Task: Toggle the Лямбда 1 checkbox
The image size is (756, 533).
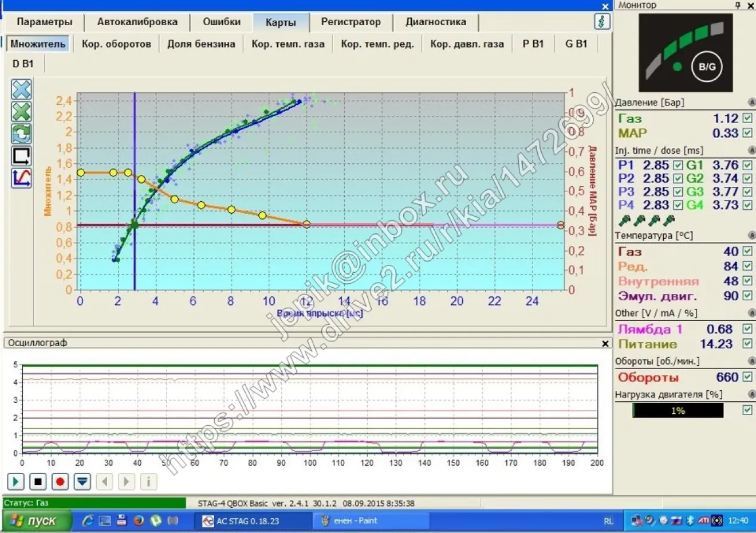Action: 747,329
